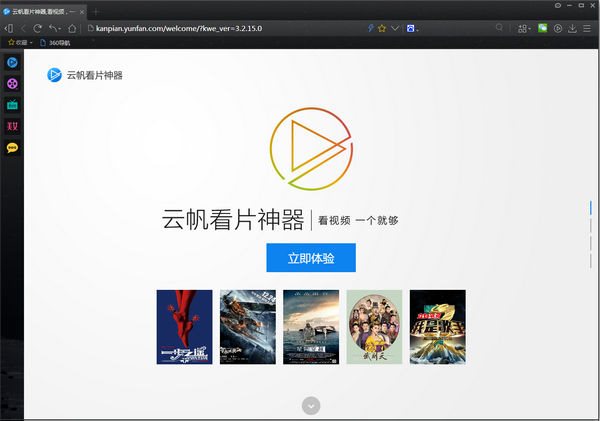Open the browser main menu

coord(587,28)
